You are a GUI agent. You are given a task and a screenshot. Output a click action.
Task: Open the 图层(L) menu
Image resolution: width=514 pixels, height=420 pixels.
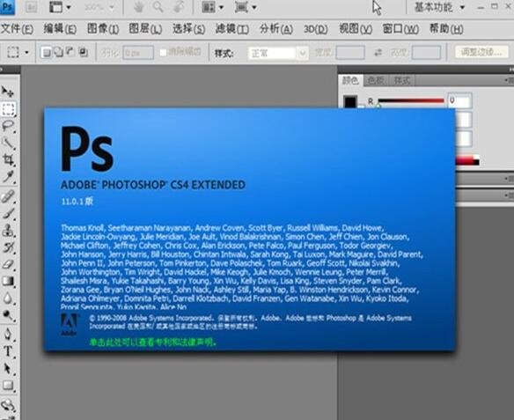(145, 29)
